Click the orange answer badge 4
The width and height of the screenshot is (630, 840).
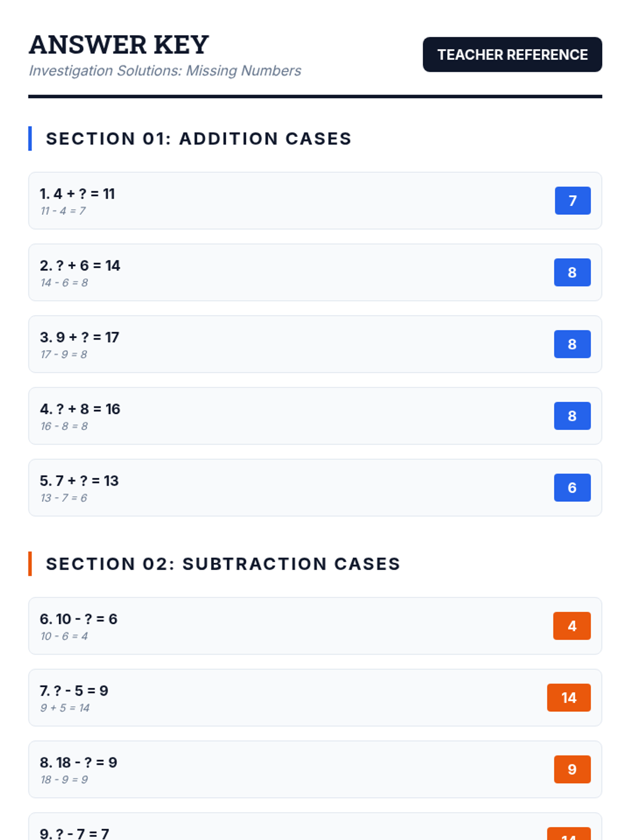(x=572, y=626)
